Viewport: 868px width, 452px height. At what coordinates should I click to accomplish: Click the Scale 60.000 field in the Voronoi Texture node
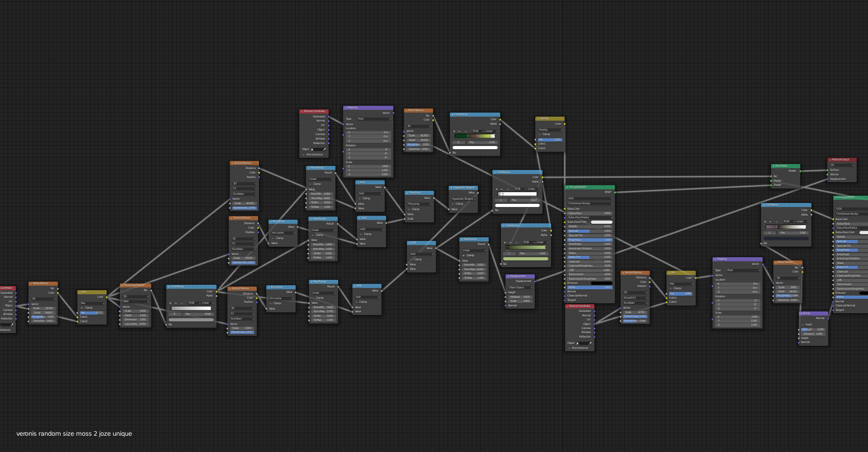245,203
